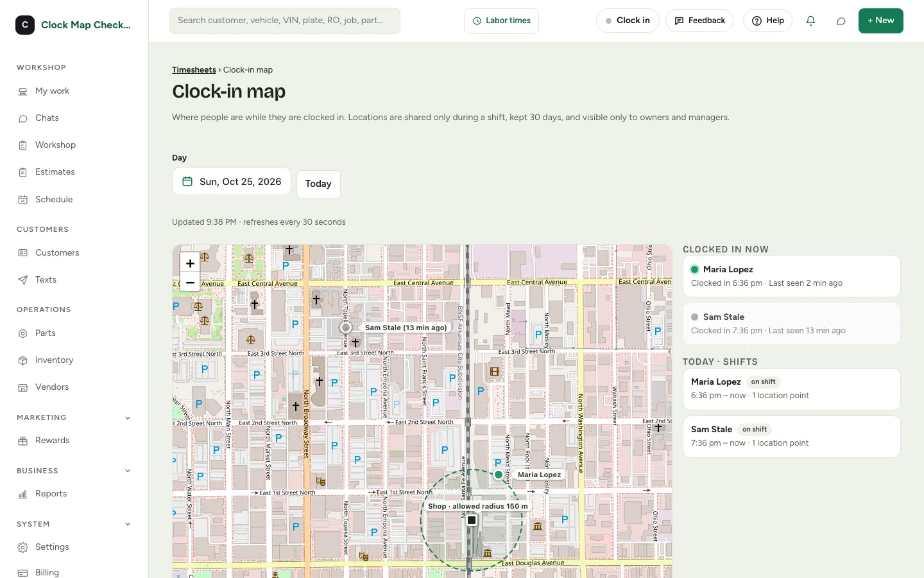This screenshot has height=578, width=924.
Task: Click the Today button
Action: 318,184
